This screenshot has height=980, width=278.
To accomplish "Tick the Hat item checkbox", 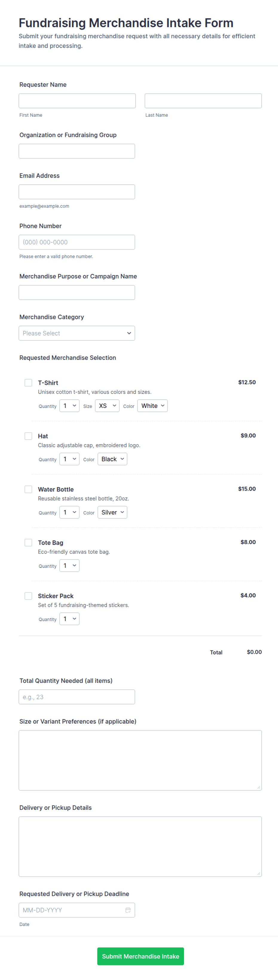I will click(x=28, y=436).
